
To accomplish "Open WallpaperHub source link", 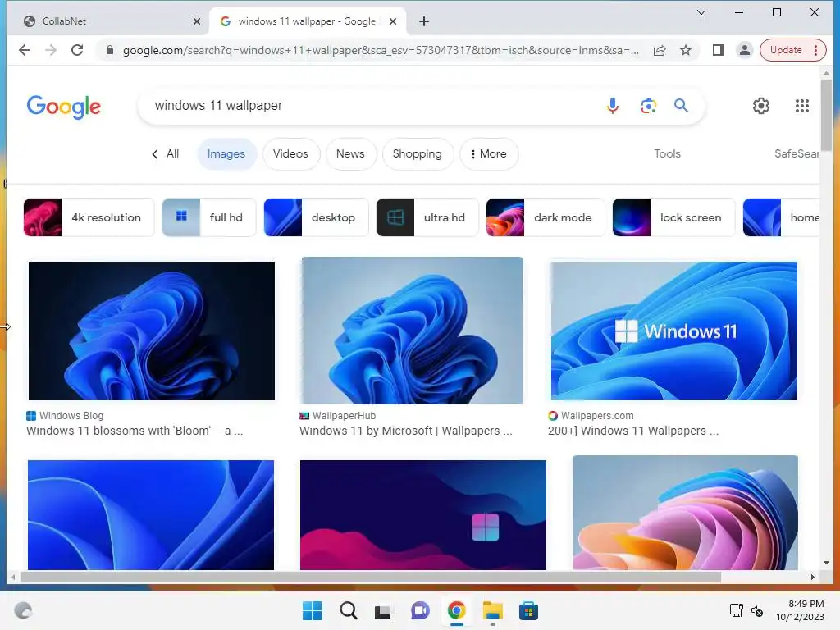I will (x=337, y=416).
